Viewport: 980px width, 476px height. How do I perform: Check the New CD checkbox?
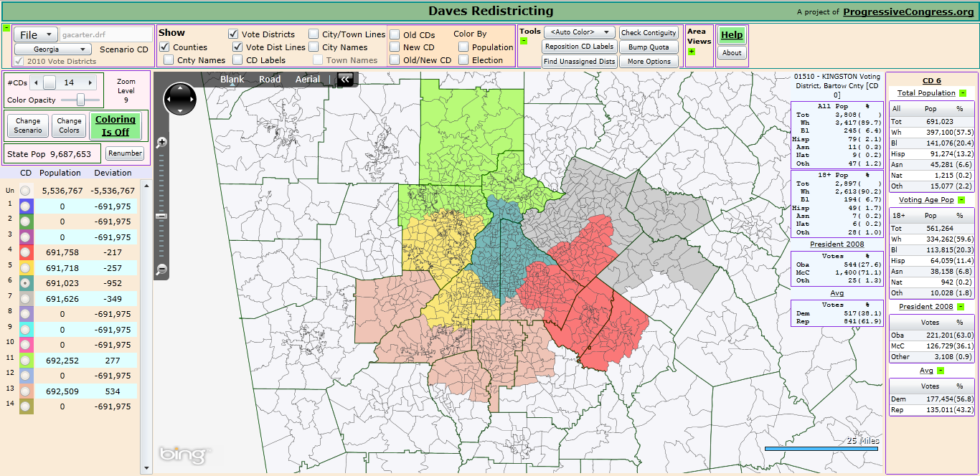(x=395, y=47)
